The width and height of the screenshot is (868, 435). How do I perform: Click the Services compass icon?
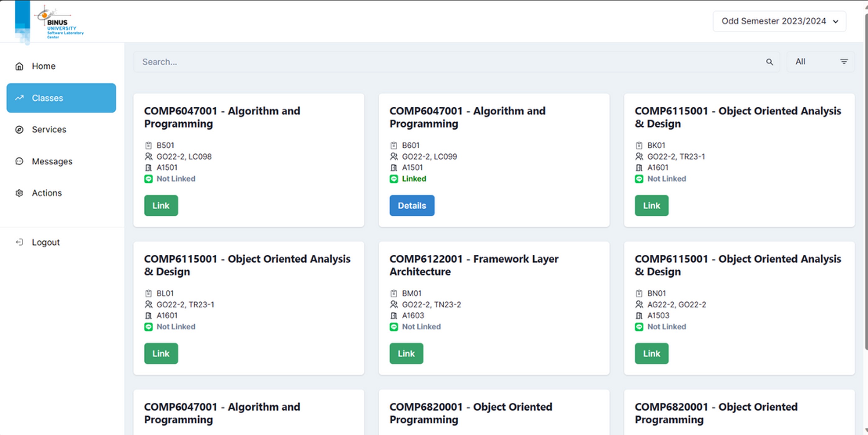tap(19, 130)
